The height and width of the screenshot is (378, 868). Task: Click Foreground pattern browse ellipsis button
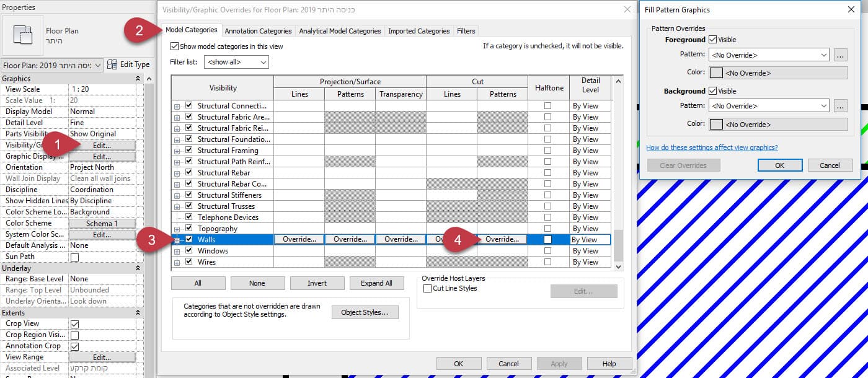[841, 55]
